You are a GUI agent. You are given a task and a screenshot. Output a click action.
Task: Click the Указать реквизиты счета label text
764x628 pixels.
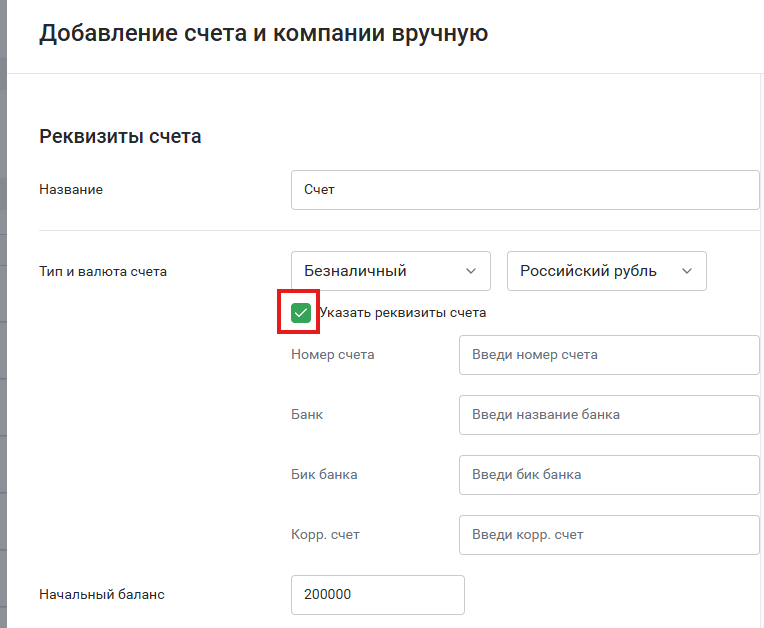(x=403, y=313)
